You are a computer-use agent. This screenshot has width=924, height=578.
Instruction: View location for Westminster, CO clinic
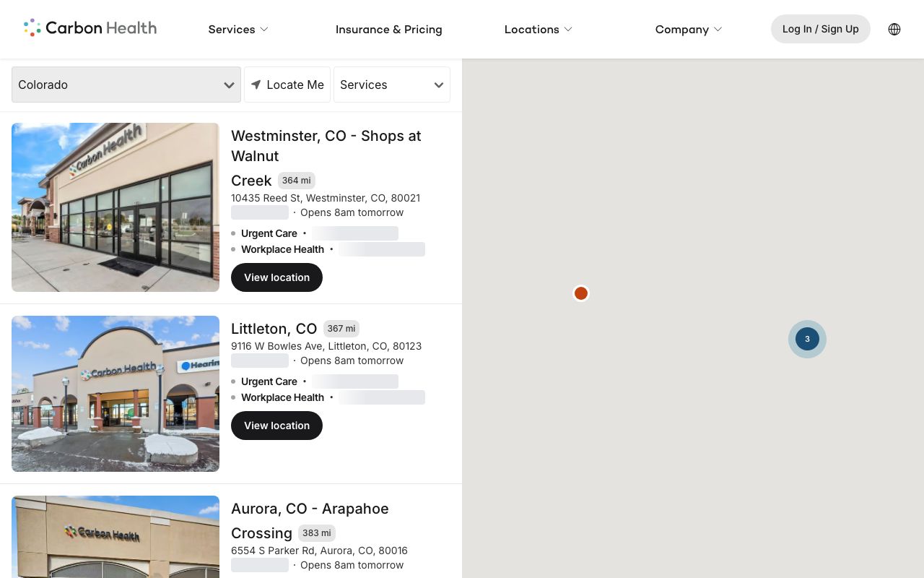[276, 277]
